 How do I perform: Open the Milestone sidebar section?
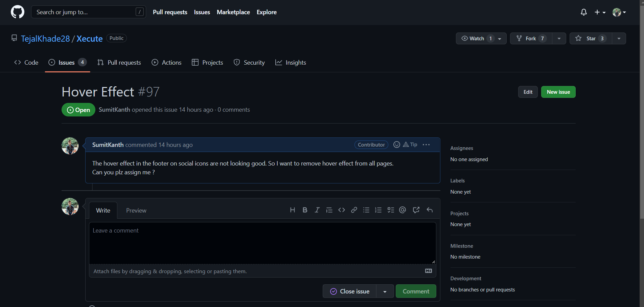[462, 246]
